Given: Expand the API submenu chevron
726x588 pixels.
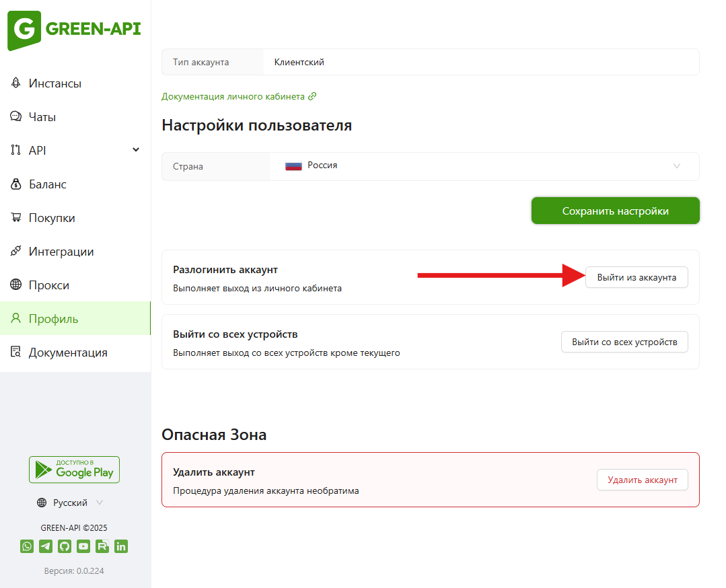Looking at the screenshot, I should (x=136, y=150).
